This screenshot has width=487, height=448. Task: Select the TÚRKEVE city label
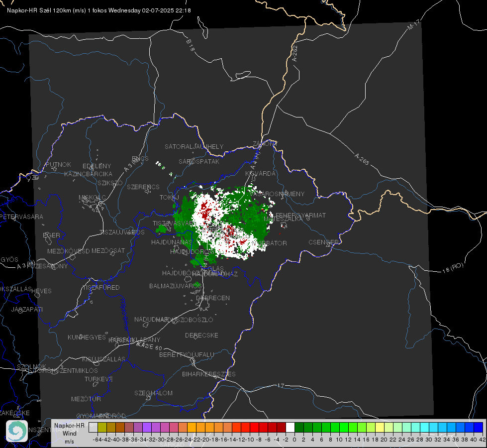(99, 379)
